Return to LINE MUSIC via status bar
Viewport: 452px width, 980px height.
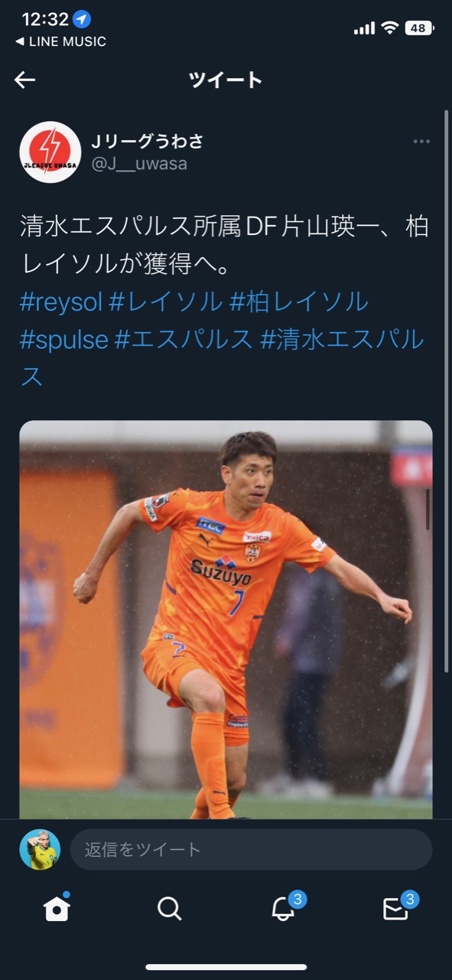60,41
